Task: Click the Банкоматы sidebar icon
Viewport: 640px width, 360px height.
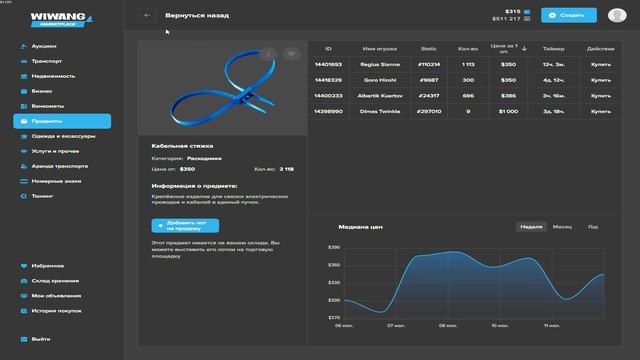Action: point(24,106)
